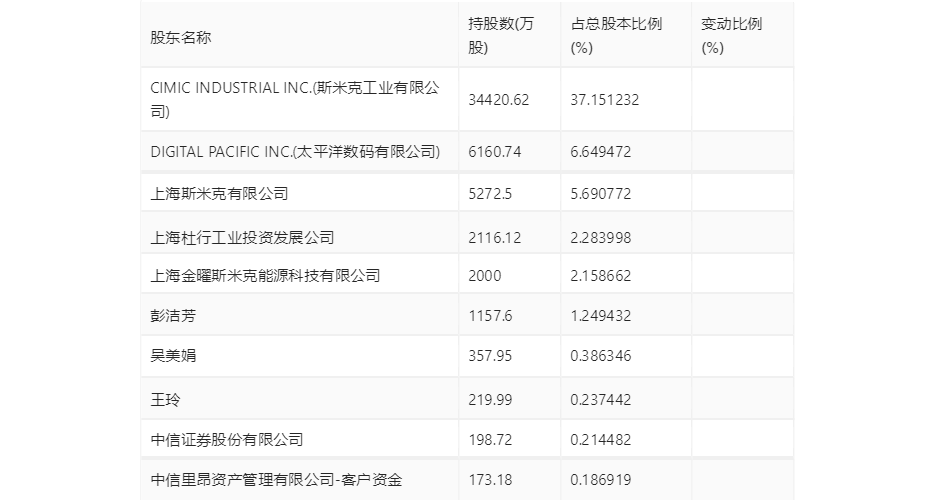The width and height of the screenshot is (935, 500).
Task: Select shareholder 上海斯米克有限公司
Action: tap(219, 194)
